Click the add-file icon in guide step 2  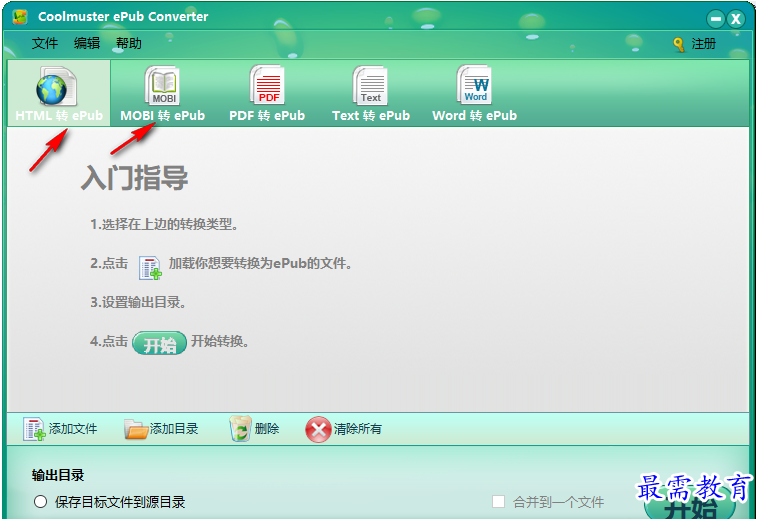click(150, 268)
